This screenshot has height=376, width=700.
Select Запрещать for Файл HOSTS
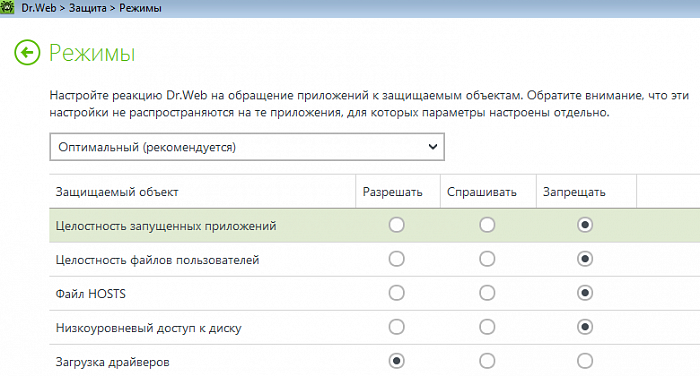585,293
